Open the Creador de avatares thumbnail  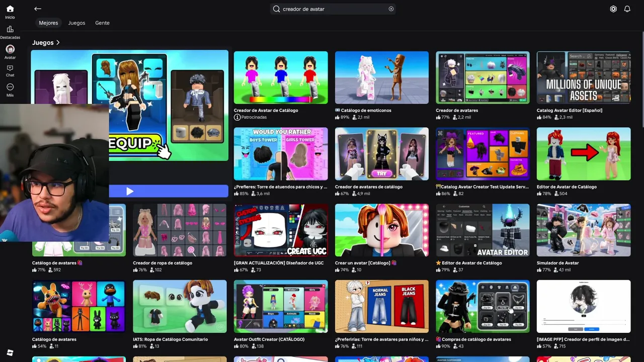click(x=482, y=77)
